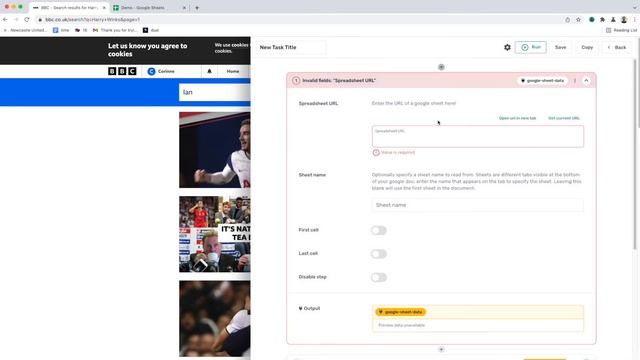Click the warning icon in invalid fields header
Image resolution: width=640 pixels, height=360 pixels.
click(x=296, y=80)
